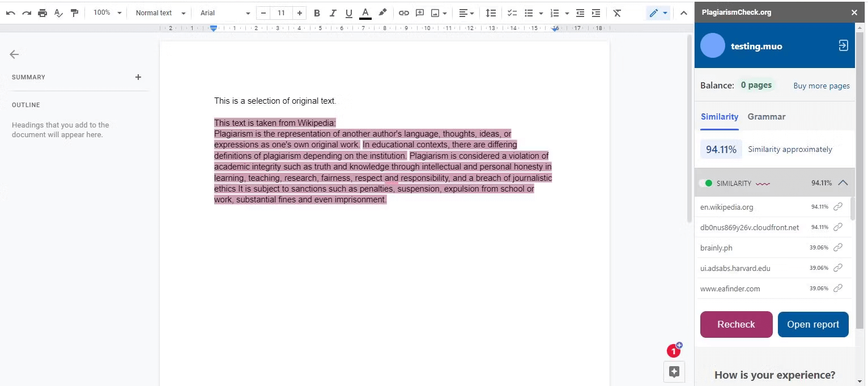Click the print icon in toolbar
Viewport: 868px width, 386px height.
(42, 13)
